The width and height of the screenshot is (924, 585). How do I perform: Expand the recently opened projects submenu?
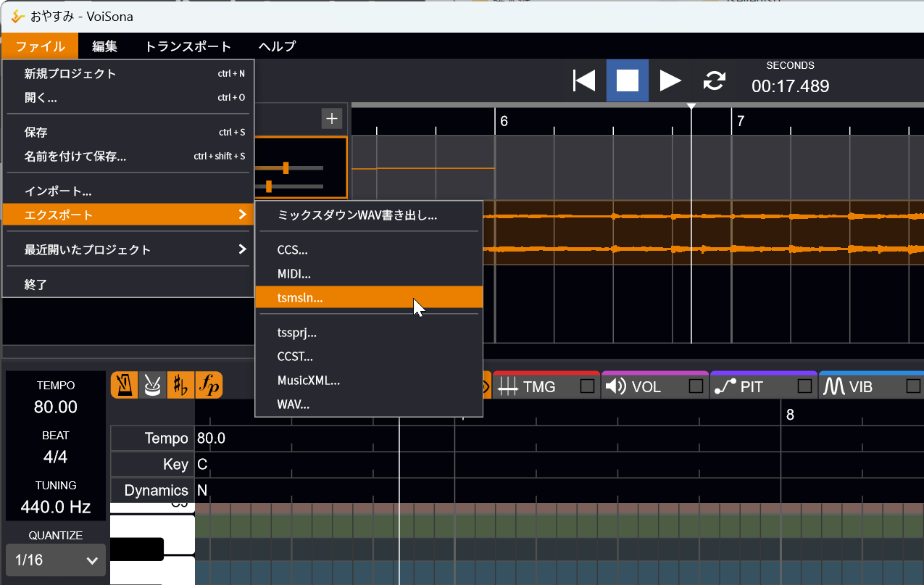(x=128, y=249)
